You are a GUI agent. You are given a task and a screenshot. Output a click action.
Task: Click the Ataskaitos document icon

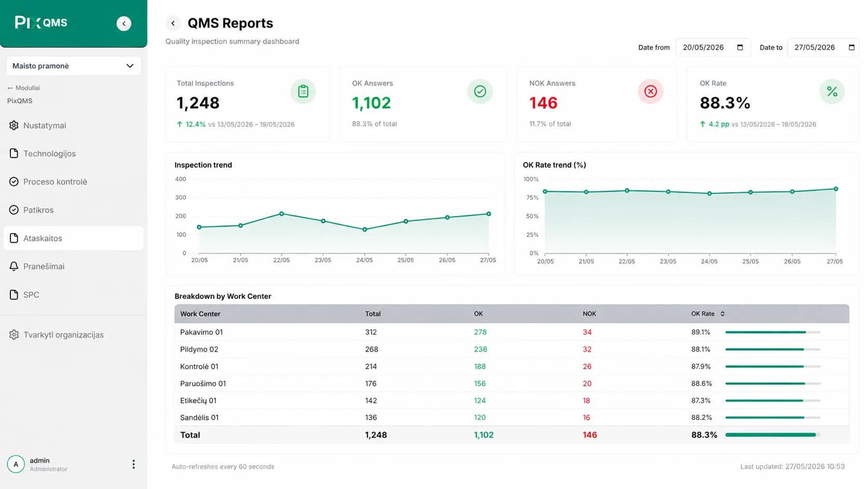point(14,238)
